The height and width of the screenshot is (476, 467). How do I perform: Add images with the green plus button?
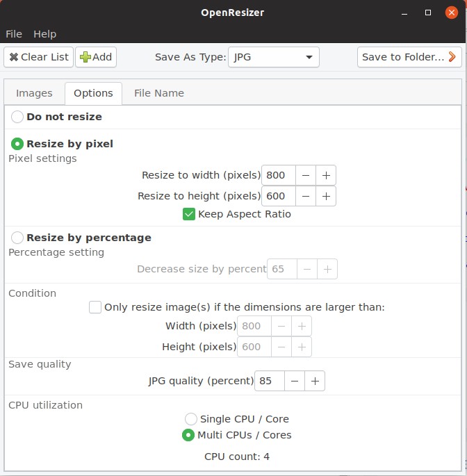pyautogui.click(x=96, y=57)
